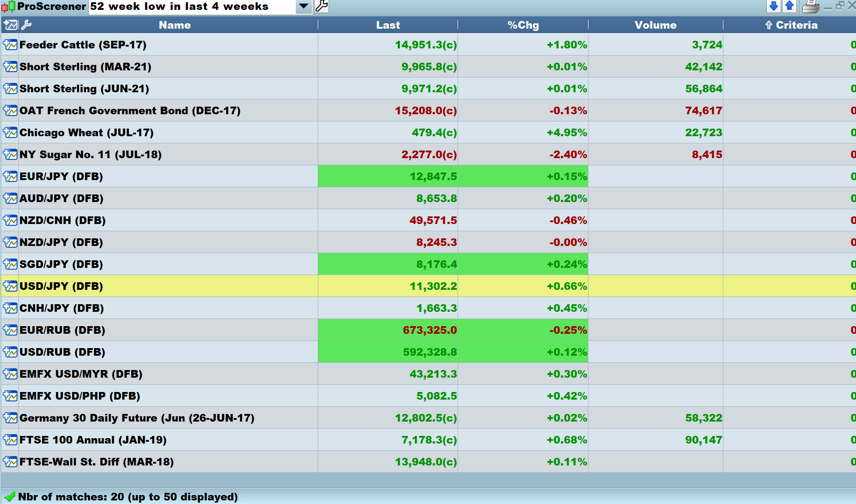Screen dimensions: 856x504
Task: Sort by the %Chg column header
Action: pos(523,25)
